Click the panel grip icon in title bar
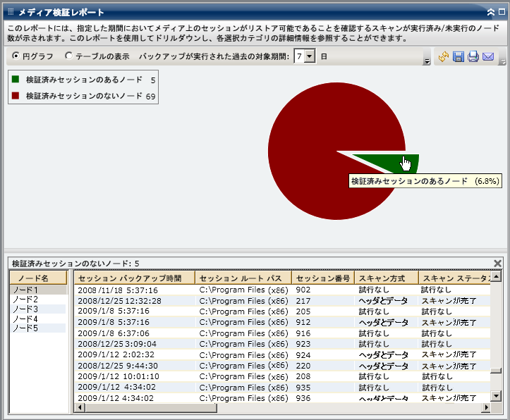 (11, 12)
